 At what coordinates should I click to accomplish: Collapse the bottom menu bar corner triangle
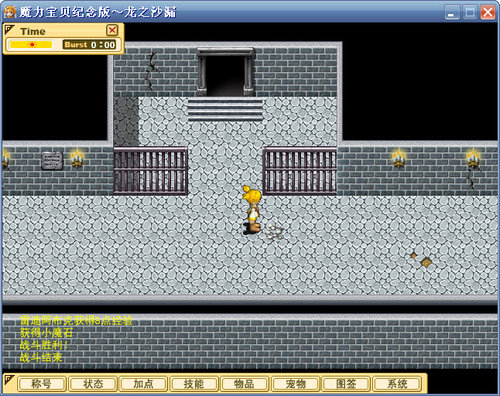coord(9,379)
